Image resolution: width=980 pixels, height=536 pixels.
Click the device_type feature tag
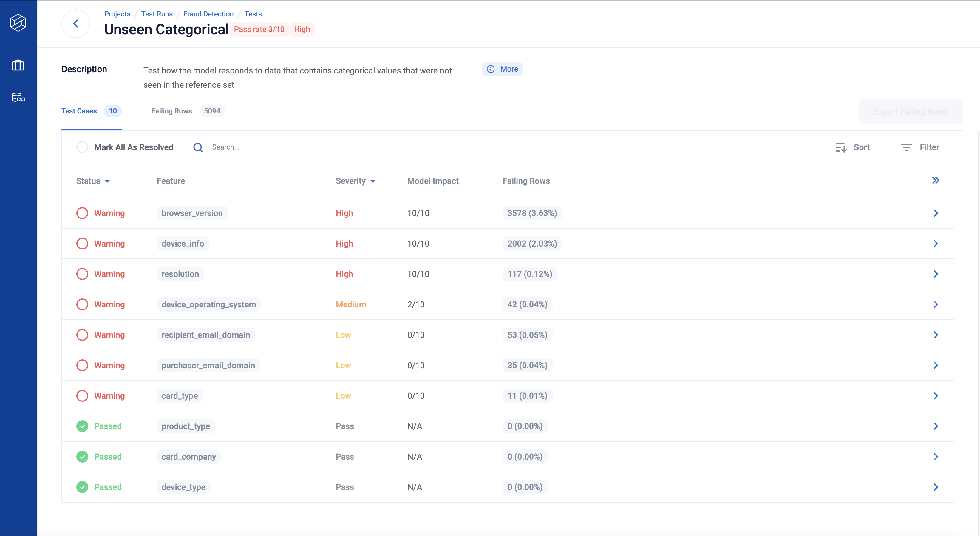coord(183,487)
